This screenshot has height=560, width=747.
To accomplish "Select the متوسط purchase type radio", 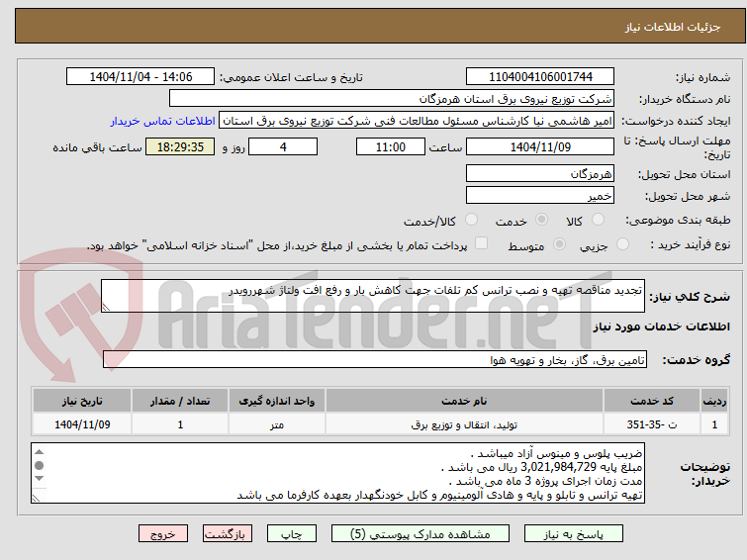I will [559, 244].
